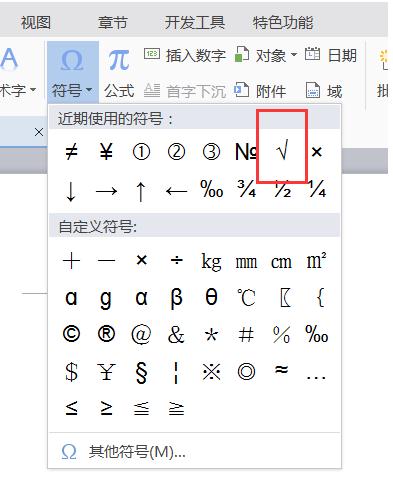Viewport: 393px width, 488px height.
Task: Insert circled number ①
Action: coord(141,152)
